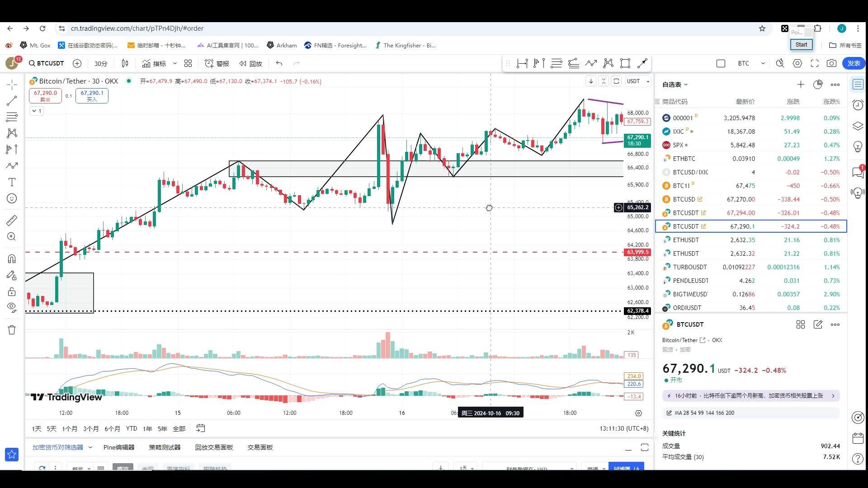Undo the last chart action
Image resolution: width=868 pixels, height=488 pixels.
[279, 63]
